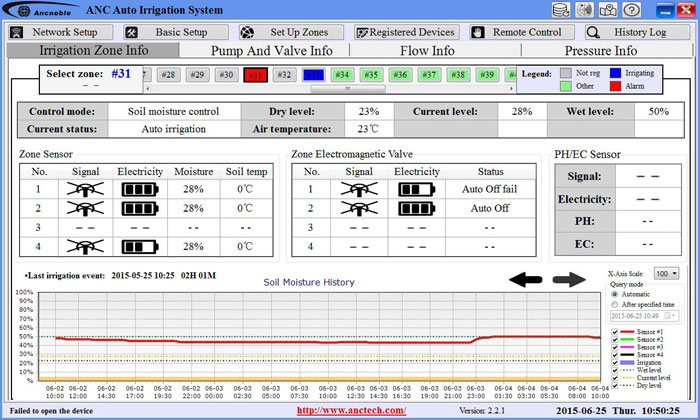Open the map location icon

[x=608, y=10]
